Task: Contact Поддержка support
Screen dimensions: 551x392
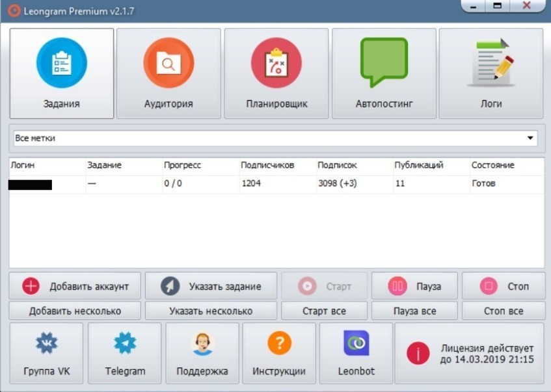Action: pos(202,354)
